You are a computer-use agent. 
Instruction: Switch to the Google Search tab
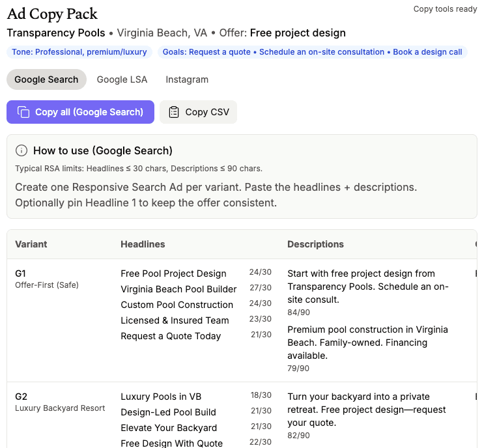(x=46, y=79)
